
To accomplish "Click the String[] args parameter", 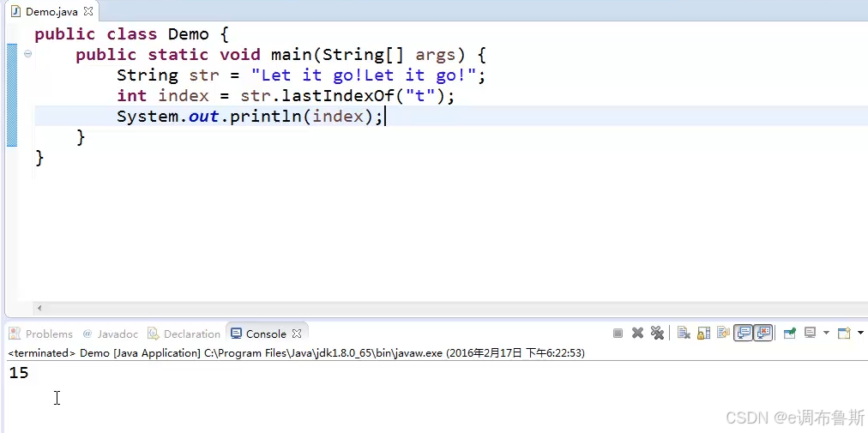I will (x=389, y=55).
